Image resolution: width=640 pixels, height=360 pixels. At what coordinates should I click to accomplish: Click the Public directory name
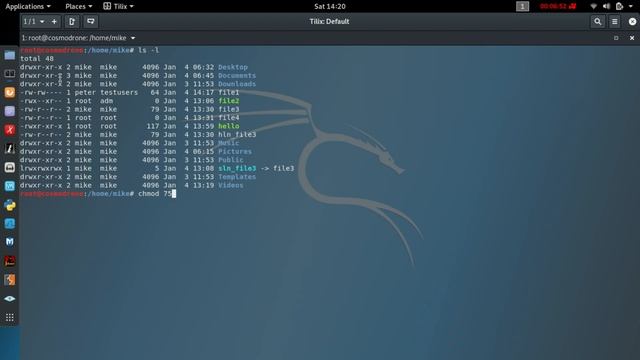231,160
